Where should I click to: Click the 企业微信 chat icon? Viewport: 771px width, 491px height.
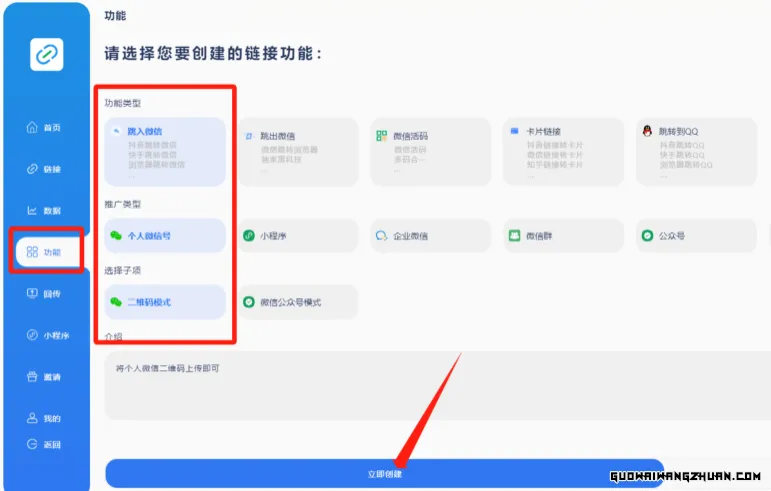pos(382,236)
